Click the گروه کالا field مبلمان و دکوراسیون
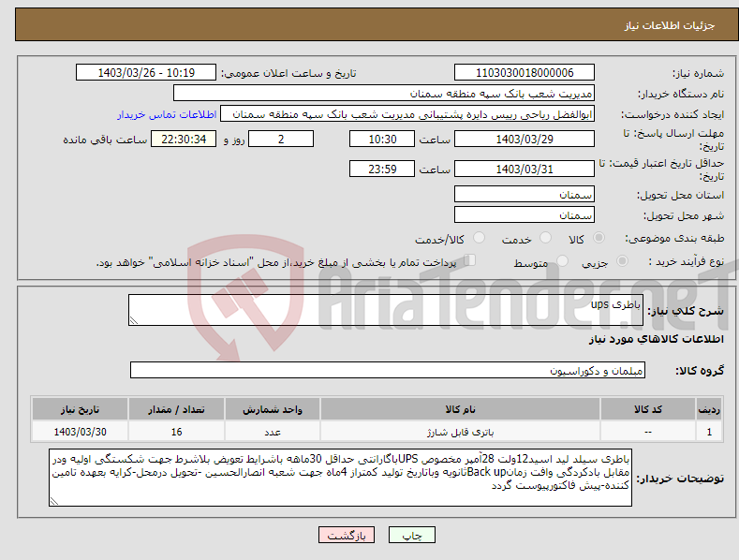This screenshot has width=739, height=560. pos(388,371)
